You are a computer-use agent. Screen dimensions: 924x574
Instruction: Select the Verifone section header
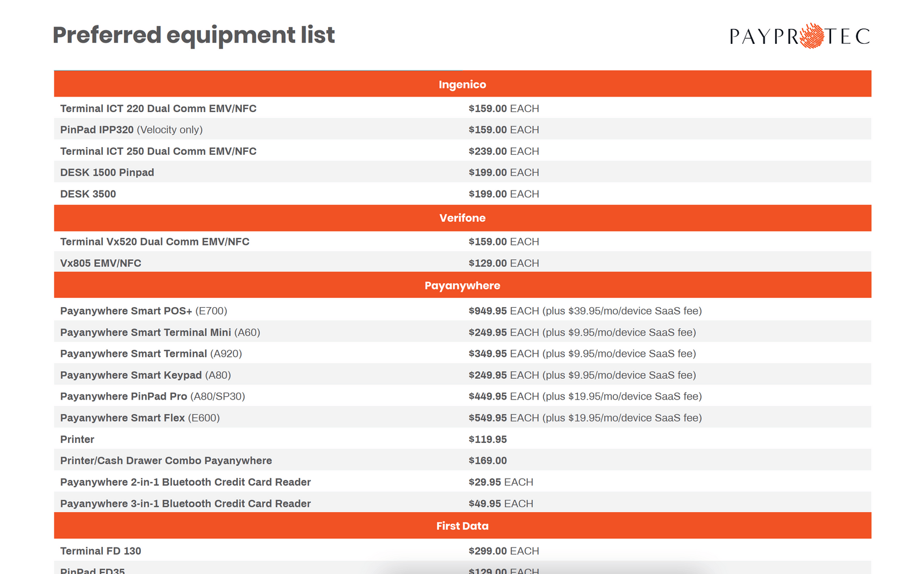[x=462, y=218]
